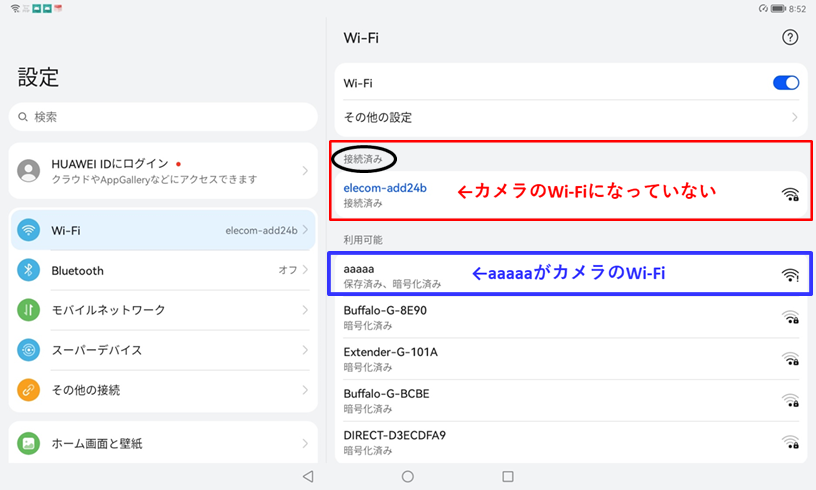Open その他の設定 row
The height and width of the screenshot is (490, 816).
[571, 118]
